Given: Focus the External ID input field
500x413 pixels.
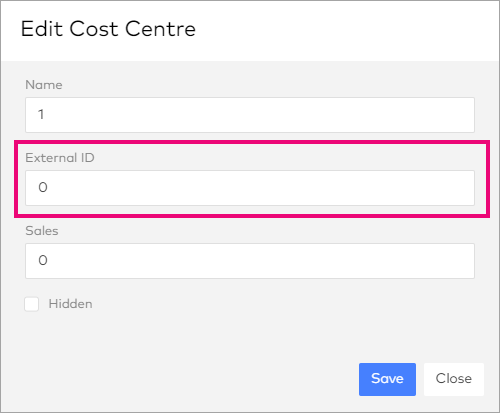Looking at the screenshot, I should click(x=250, y=188).
